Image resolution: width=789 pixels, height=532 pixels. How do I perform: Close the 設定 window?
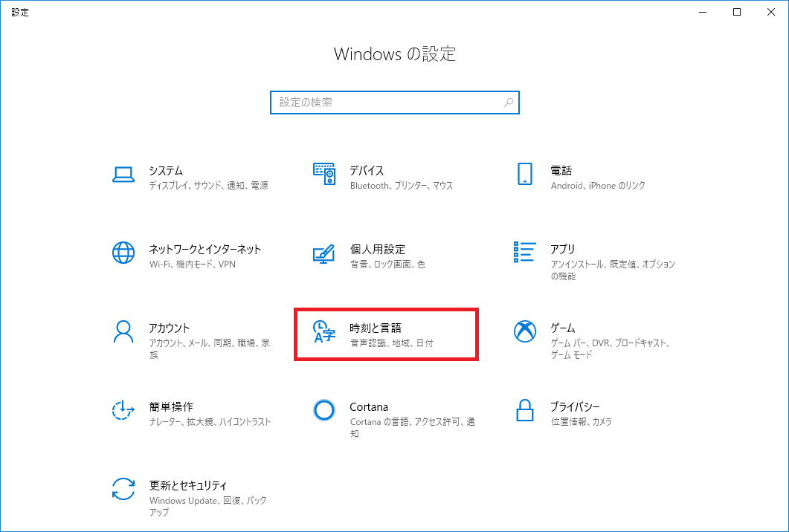click(771, 12)
